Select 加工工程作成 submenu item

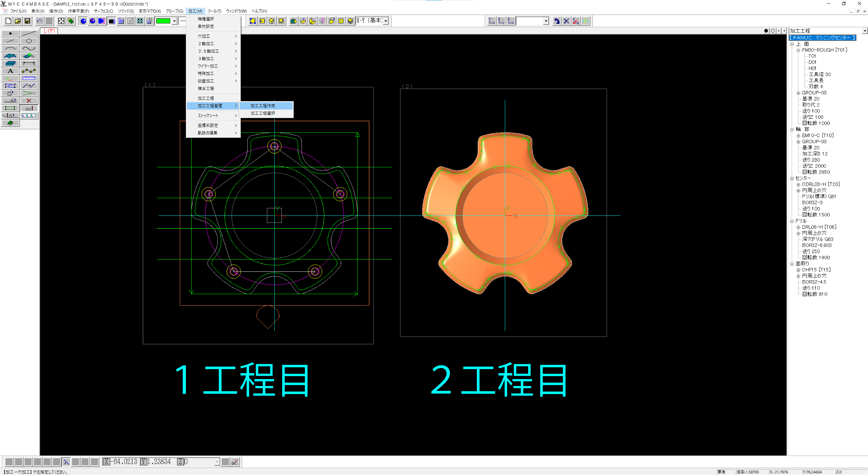point(266,106)
